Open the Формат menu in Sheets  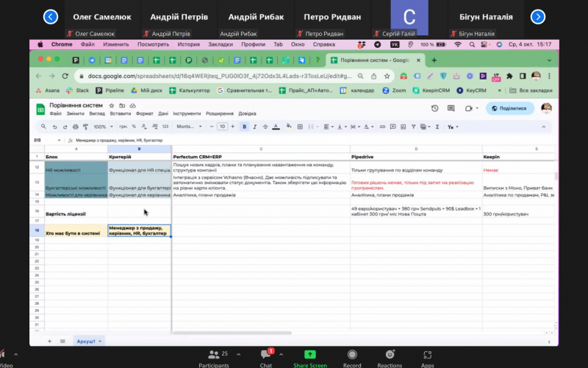point(144,113)
